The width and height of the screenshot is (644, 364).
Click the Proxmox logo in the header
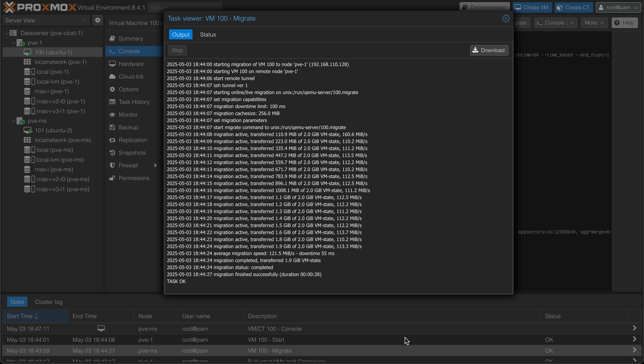pos(39,7)
